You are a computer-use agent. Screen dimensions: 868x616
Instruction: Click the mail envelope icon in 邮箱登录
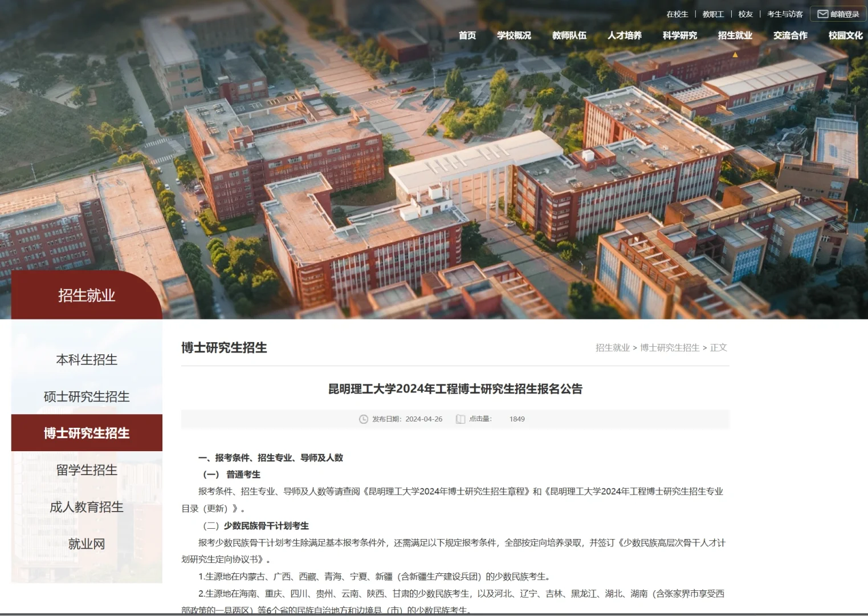tap(822, 14)
